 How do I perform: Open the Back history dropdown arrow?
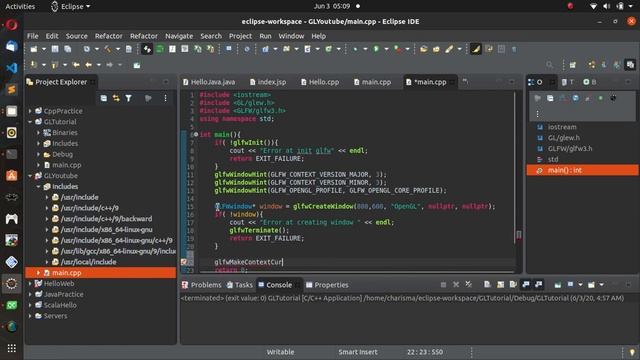point(98,64)
